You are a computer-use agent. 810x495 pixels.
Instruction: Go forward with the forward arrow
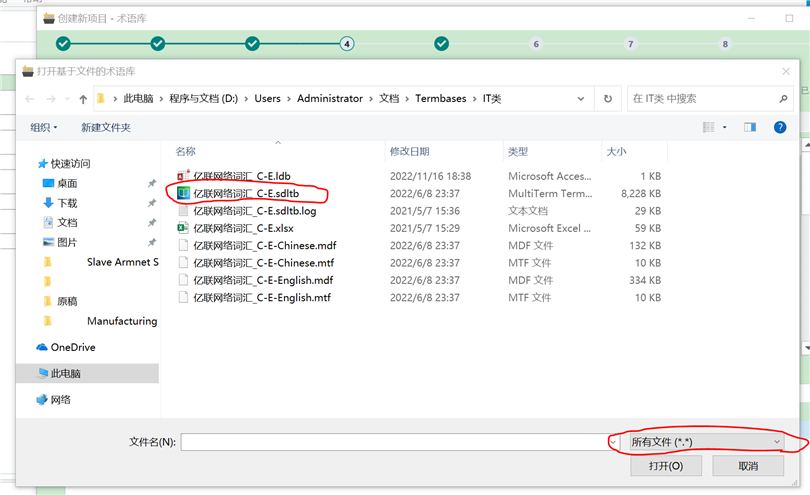(51, 99)
